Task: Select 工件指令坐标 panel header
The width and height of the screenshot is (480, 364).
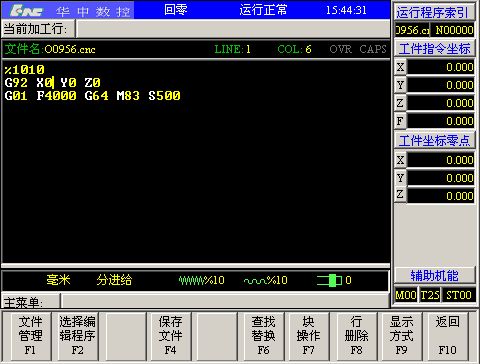Action: click(435, 49)
